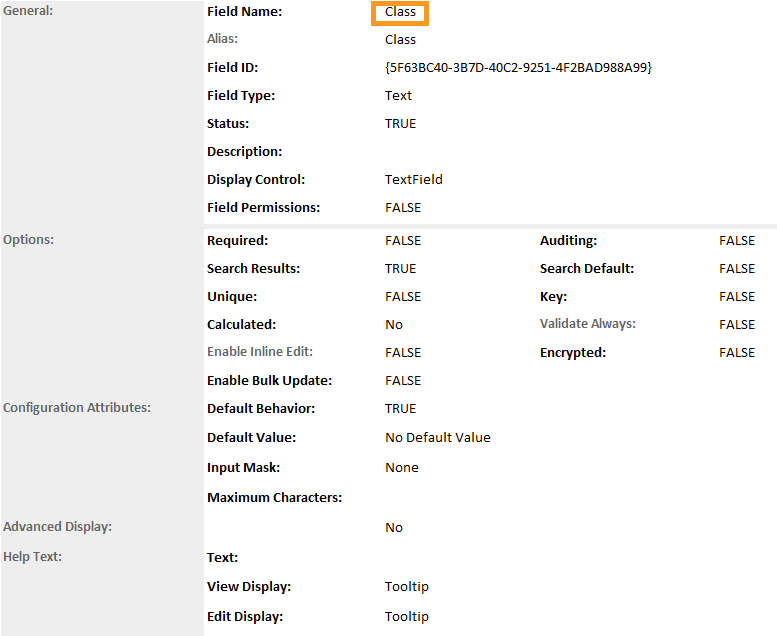The width and height of the screenshot is (777, 636).
Task: Click the Field Permissions FALSE value
Action: click(x=403, y=208)
